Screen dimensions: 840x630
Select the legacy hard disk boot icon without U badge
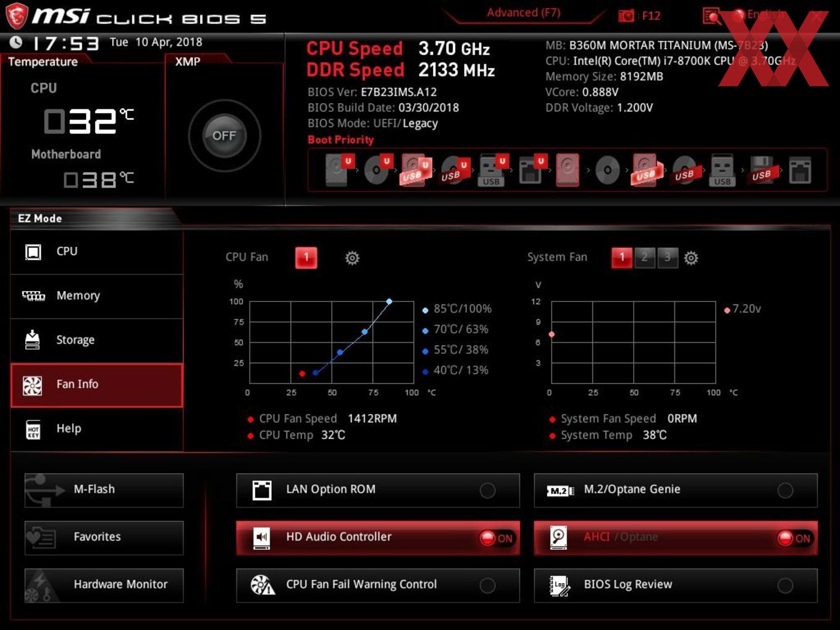point(568,170)
